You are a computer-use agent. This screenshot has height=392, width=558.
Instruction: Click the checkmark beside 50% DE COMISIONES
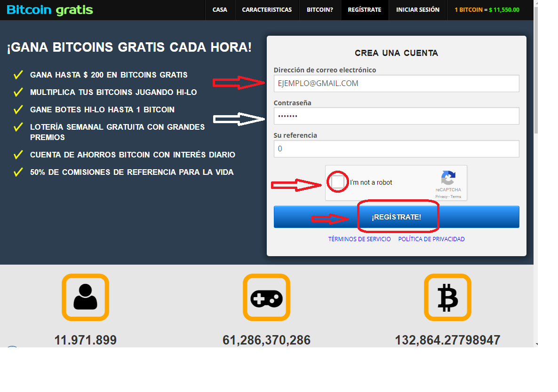pyautogui.click(x=18, y=172)
